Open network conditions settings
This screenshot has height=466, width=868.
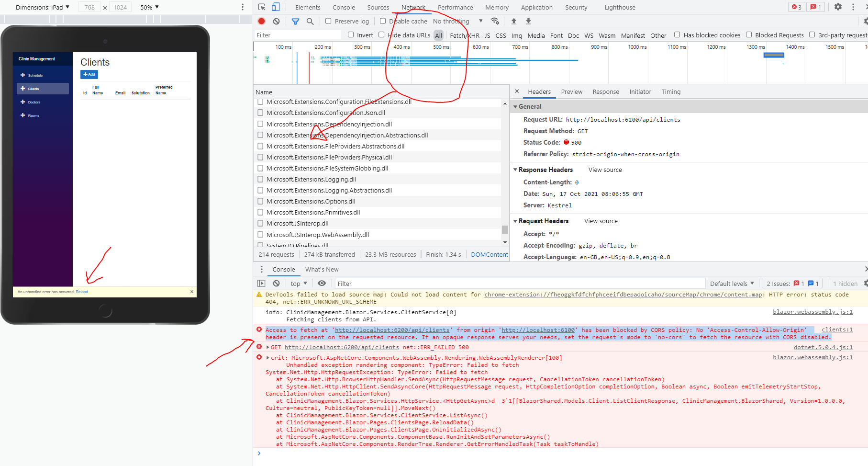pyautogui.click(x=495, y=21)
